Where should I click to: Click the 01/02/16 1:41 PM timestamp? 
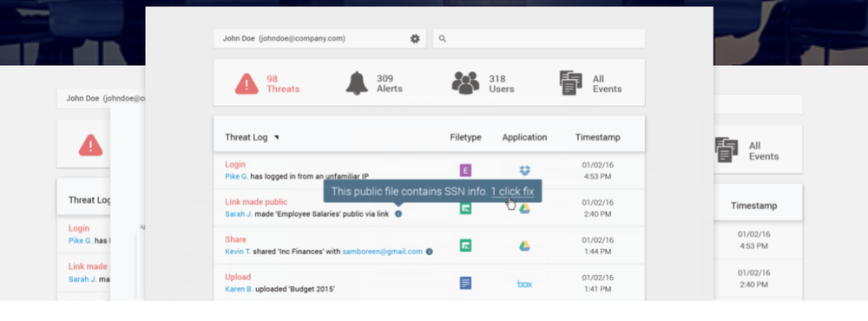click(597, 284)
